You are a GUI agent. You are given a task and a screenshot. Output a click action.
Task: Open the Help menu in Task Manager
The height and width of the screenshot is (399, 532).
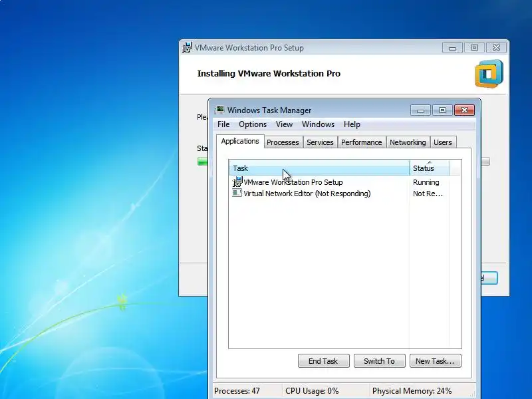pos(352,124)
